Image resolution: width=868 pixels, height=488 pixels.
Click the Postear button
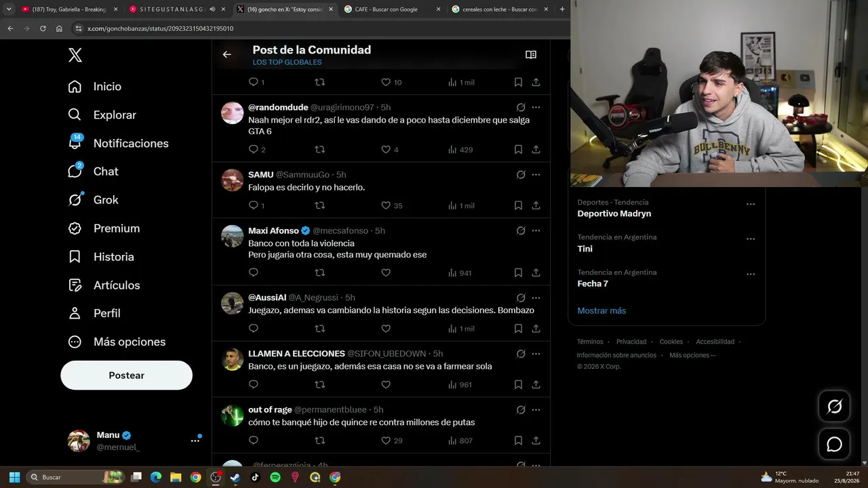coord(127,375)
